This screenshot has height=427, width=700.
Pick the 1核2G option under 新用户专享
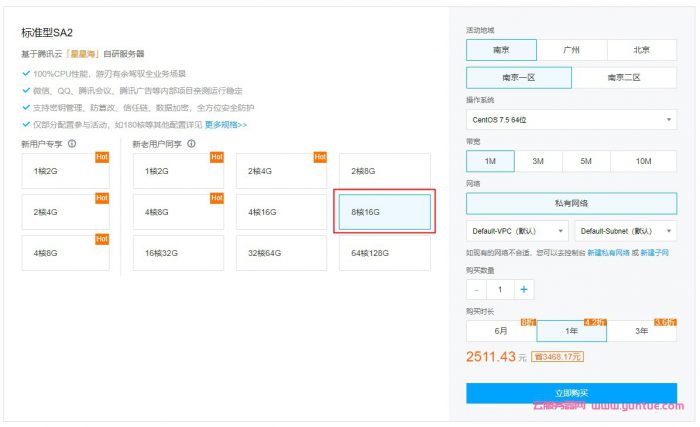coord(65,171)
